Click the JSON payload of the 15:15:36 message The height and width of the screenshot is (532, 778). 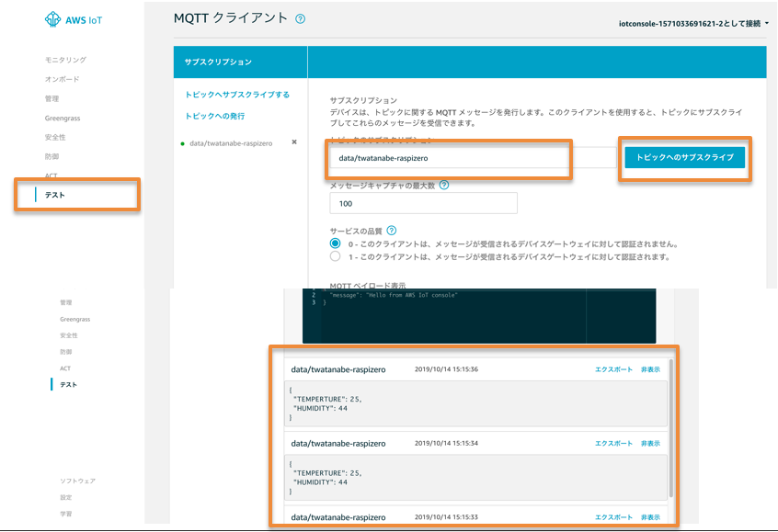coord(476,403)
